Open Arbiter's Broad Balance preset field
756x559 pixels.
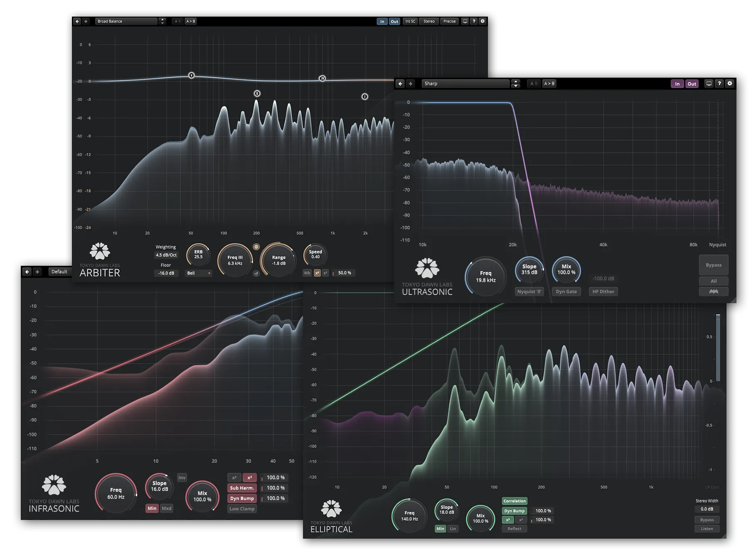pyautogui.click(x=126, y=21)
